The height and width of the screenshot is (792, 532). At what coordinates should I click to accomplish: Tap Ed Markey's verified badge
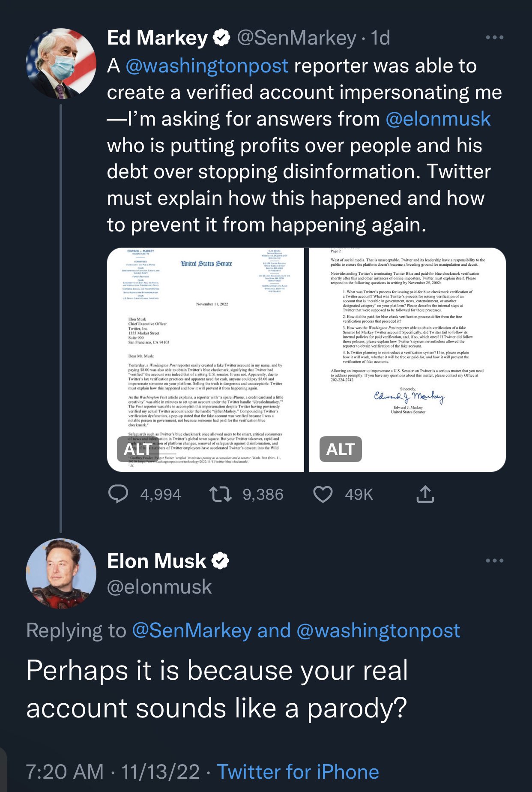click(x=221, y=38)
